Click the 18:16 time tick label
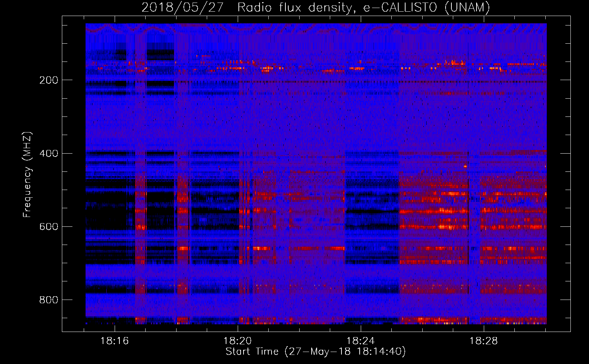589x364 pixels. (115, 341)
